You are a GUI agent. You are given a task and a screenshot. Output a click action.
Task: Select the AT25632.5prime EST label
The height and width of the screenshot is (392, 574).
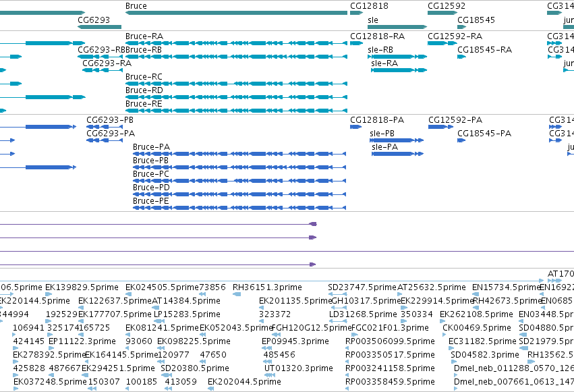tap(432, 287)
